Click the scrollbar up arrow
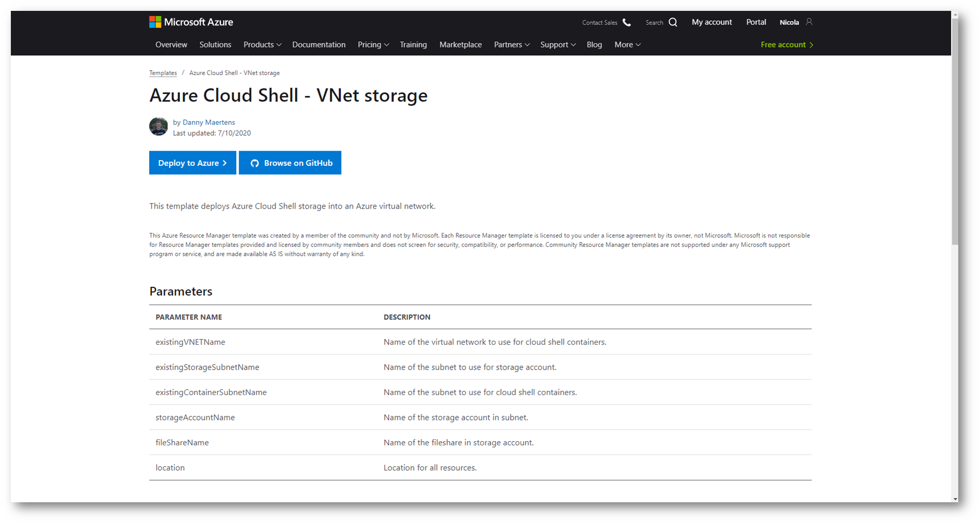 (x=955, y=14)
